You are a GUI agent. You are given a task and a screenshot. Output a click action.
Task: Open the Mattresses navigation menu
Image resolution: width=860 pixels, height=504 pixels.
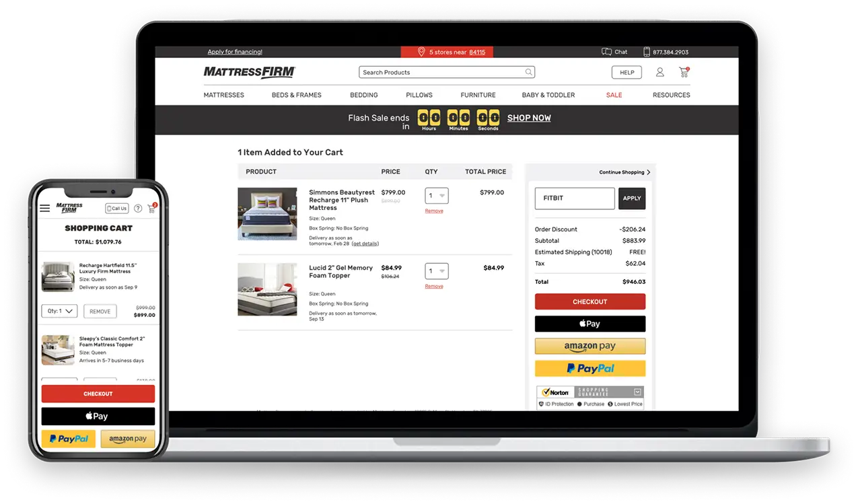(x=223, y=95)
